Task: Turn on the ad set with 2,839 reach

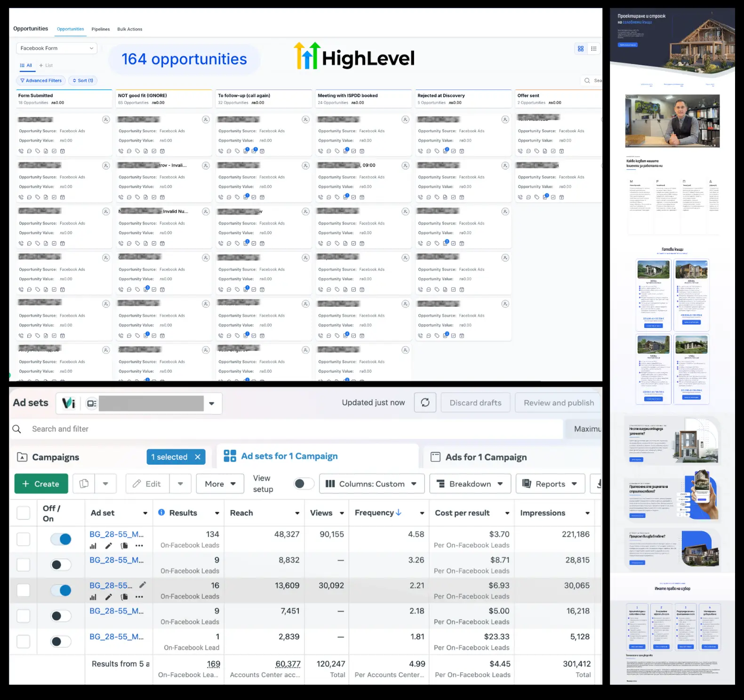Action: (x=61, y=641)
